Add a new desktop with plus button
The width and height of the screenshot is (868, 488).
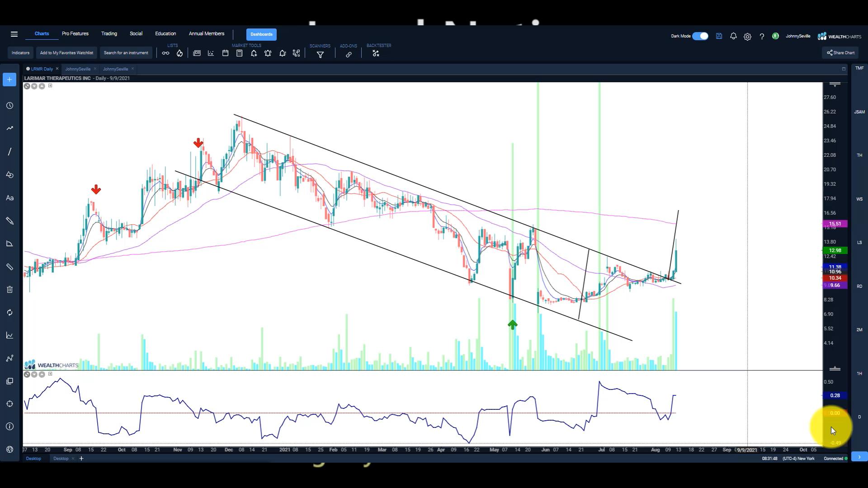(x=81, y=459)
